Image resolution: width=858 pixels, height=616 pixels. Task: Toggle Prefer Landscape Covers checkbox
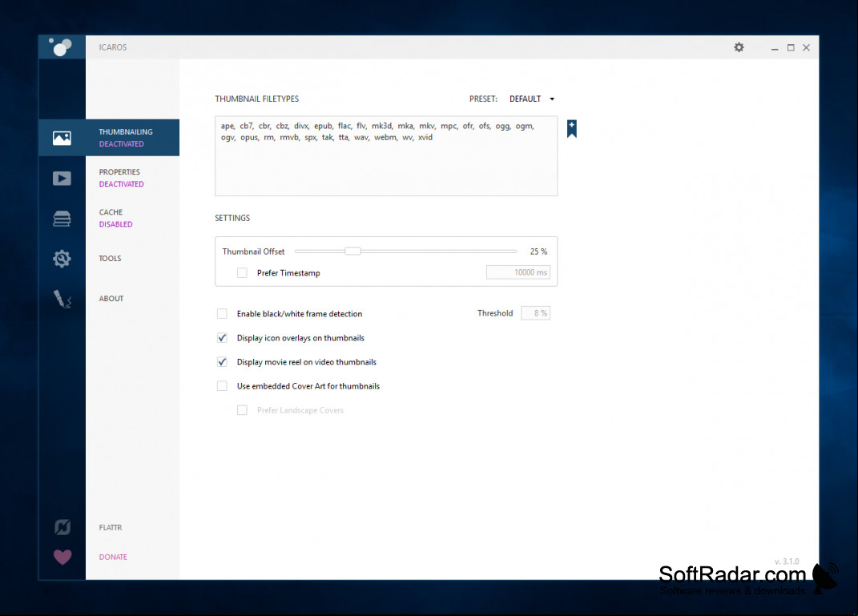coord(242,410)
